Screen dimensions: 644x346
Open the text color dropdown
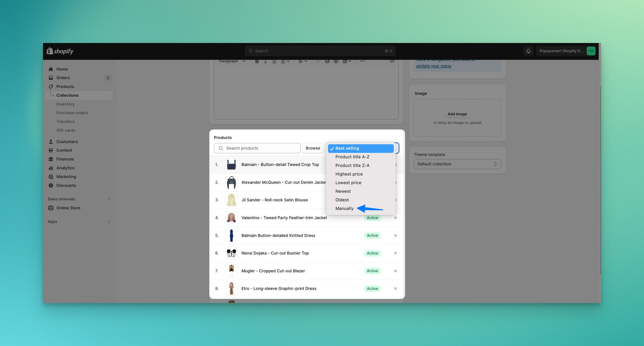(x=285, y=61)
